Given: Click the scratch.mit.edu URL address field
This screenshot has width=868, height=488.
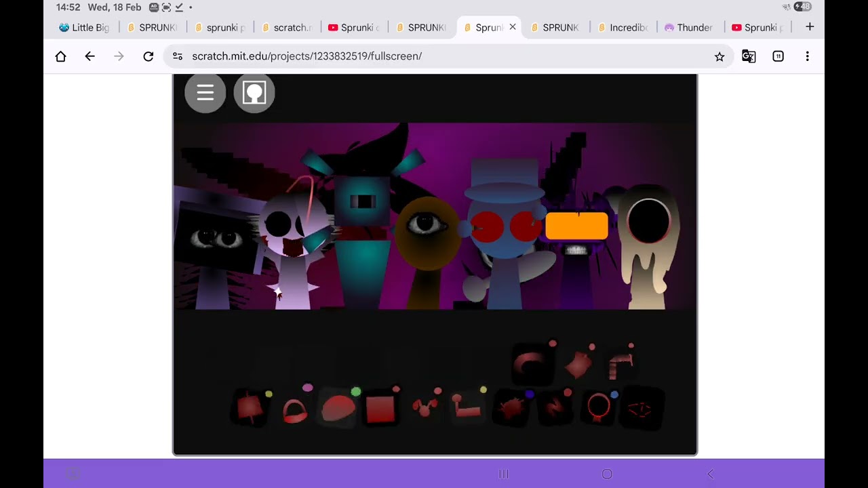Looking at the screenshot, I should pyautogui.click(x=448, y=56).
